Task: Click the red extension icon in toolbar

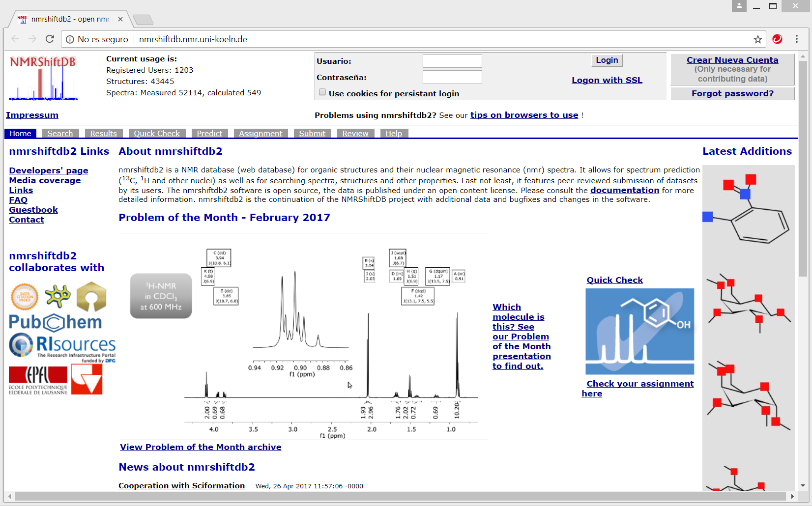Action: [x=777, y=39]
